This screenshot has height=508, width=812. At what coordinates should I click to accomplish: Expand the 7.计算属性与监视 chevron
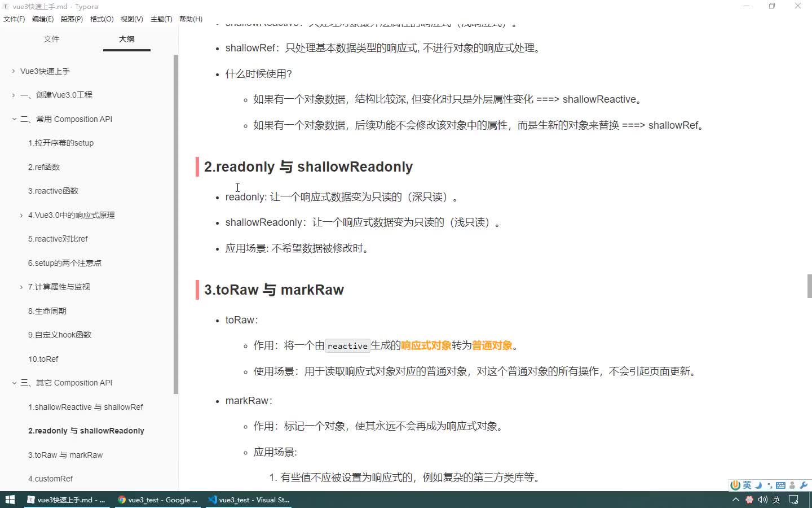click(21, 287)
